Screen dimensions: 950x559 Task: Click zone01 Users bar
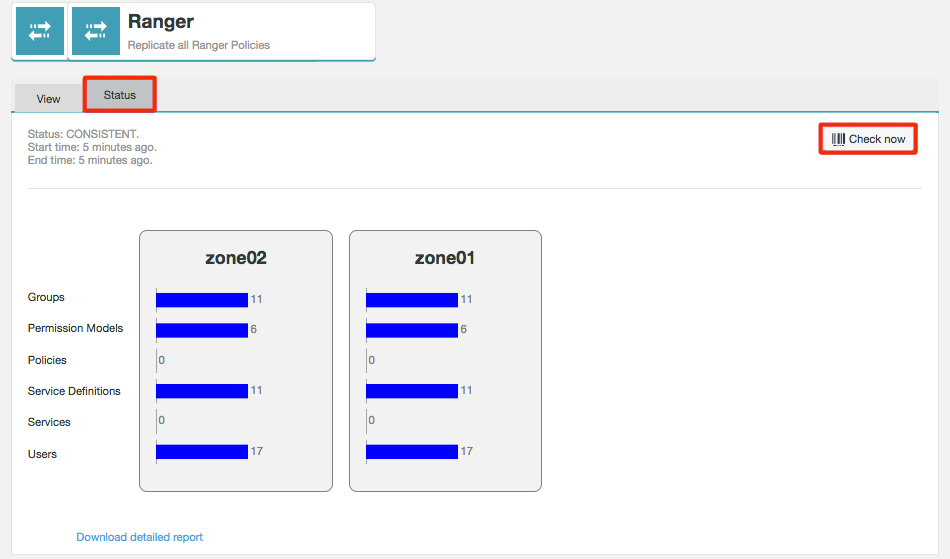click(x=412, y=452)
